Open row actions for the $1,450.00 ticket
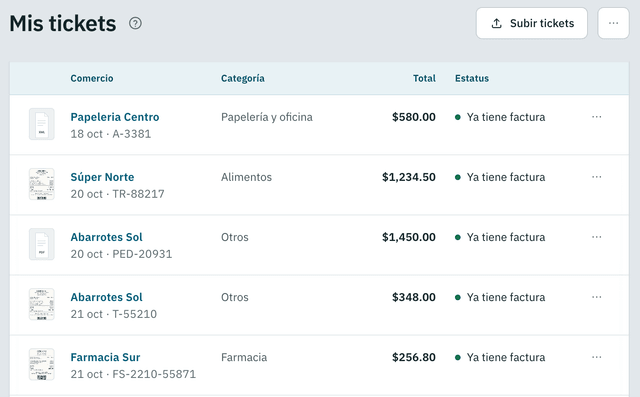Image resolution: width=640 pixels, height=397 pixels. tap(596, 237)
